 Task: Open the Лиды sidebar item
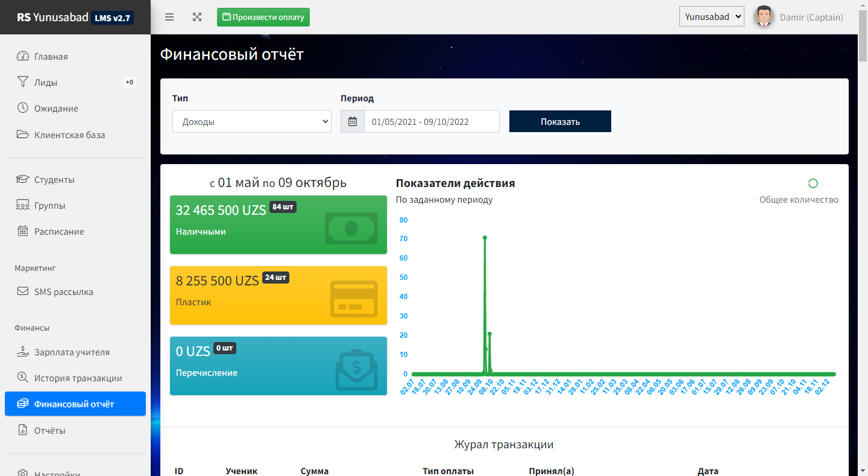(x=46, y=83)
